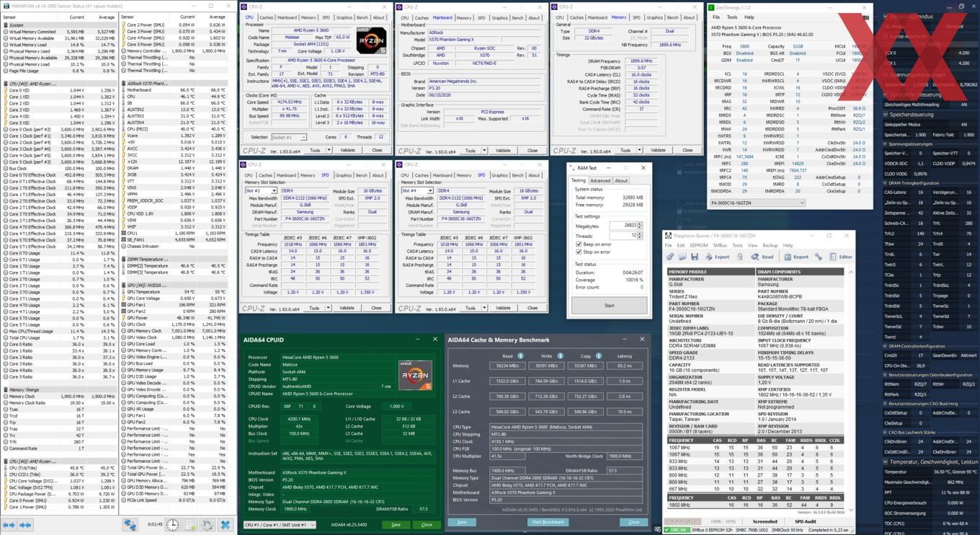The height and width of the screenshot is (535, 980).
Task: Collapse the DRAM-Timingkonfiguration section in Ryzen Master
Action: 886,183
